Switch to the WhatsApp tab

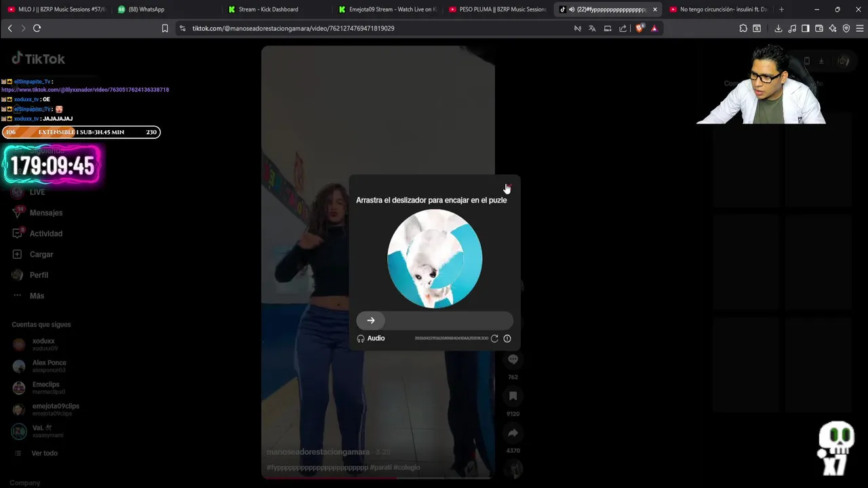167,9
